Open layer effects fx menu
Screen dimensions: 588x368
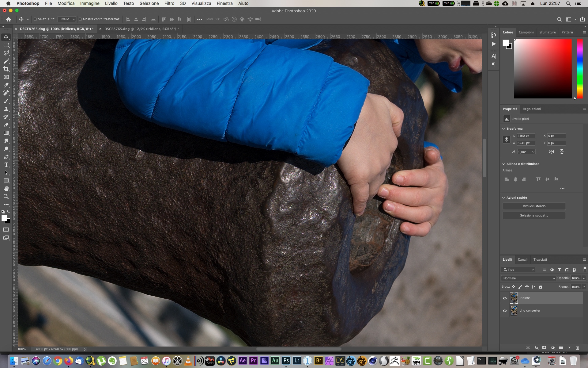pos(536,348)
